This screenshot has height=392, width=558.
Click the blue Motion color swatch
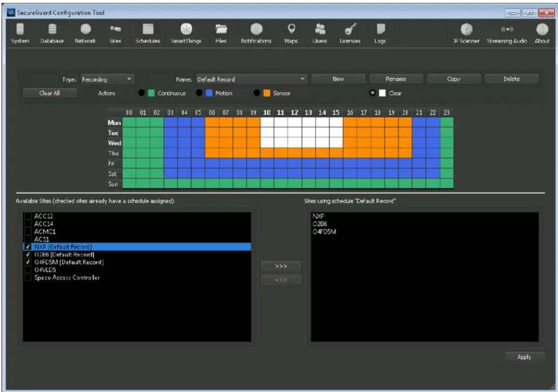tap(209, 93)
